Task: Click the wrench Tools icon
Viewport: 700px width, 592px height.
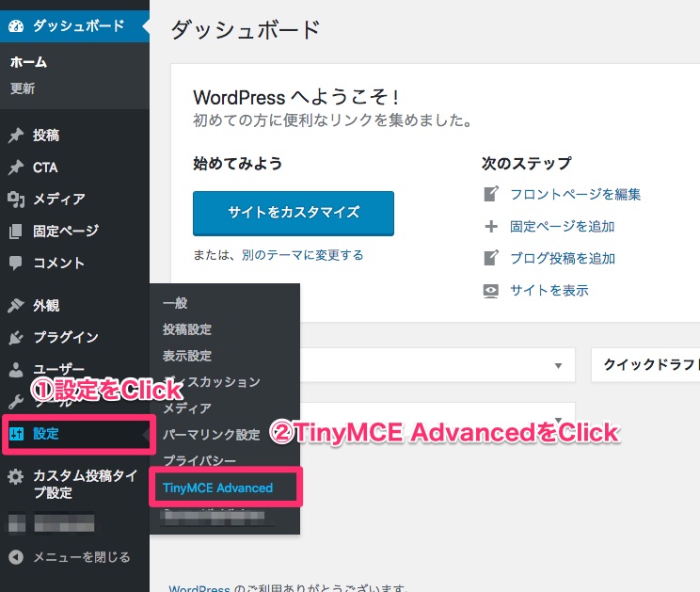Action: (x=16, y=401)
